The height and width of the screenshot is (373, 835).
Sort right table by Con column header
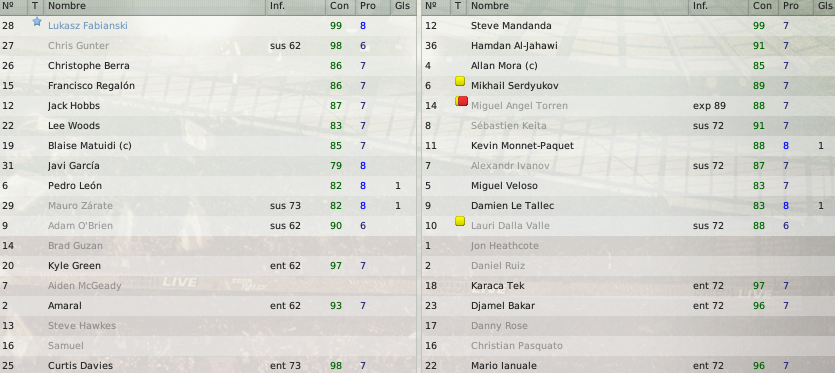pos(763,6)
